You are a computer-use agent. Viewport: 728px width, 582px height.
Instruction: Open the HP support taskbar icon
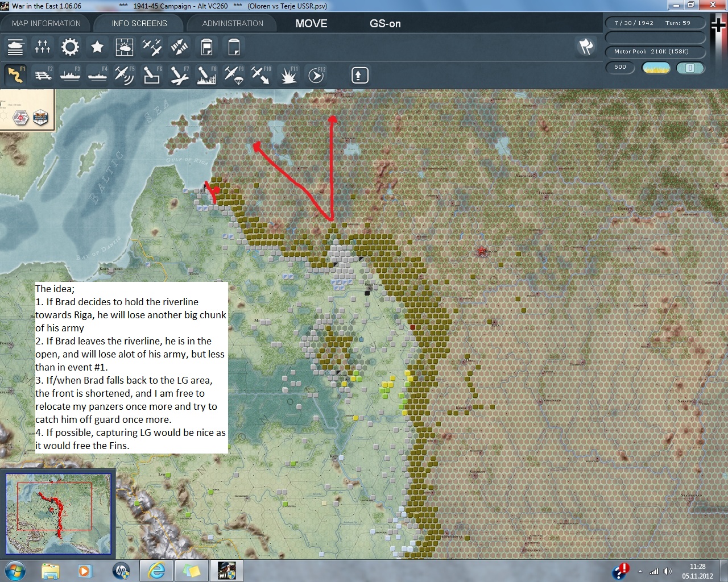[x=121, y=571]
